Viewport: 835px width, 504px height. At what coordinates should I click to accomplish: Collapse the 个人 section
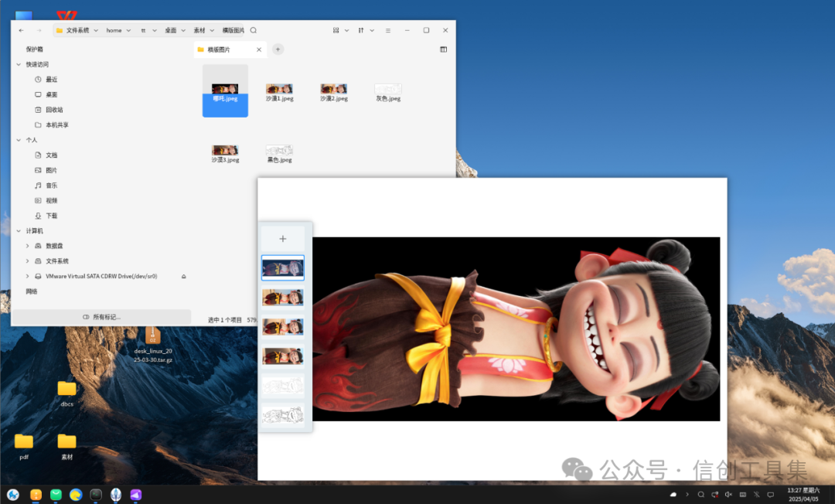tap(19, 140)
